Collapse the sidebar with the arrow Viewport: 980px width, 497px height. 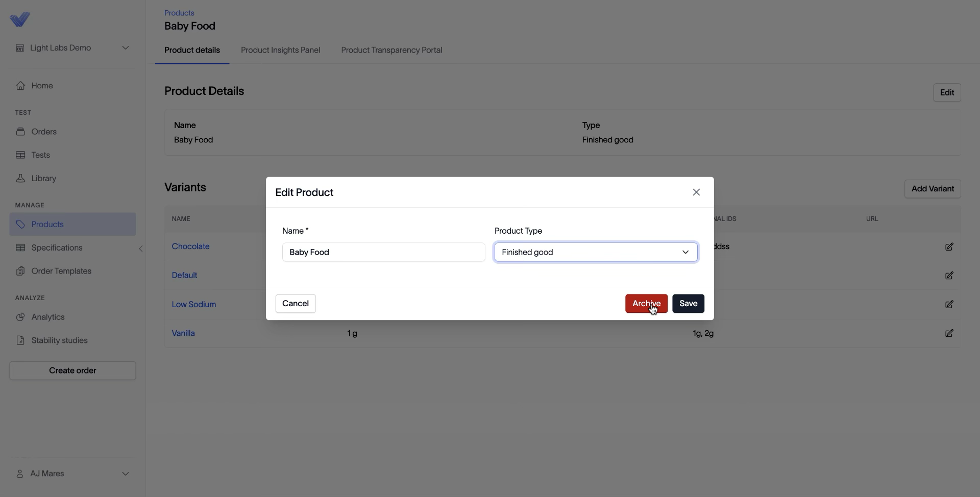click(x=141, y=248)
